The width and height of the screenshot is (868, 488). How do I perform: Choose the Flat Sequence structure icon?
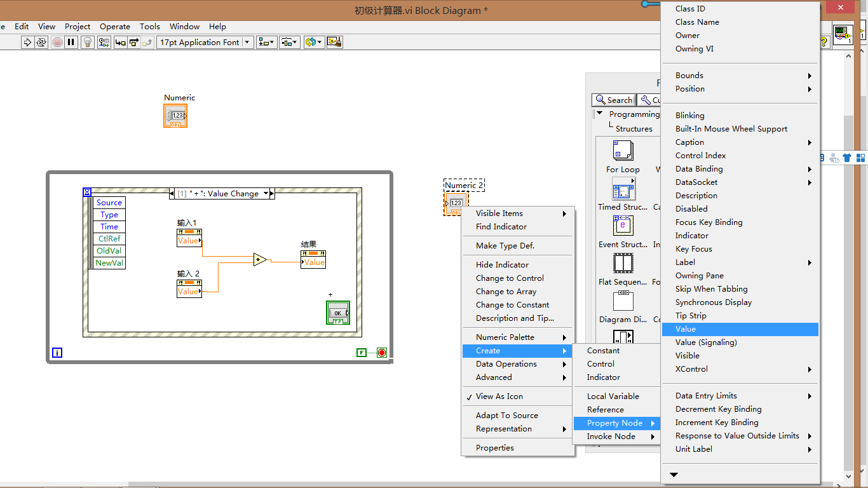[x=623, y=263]
